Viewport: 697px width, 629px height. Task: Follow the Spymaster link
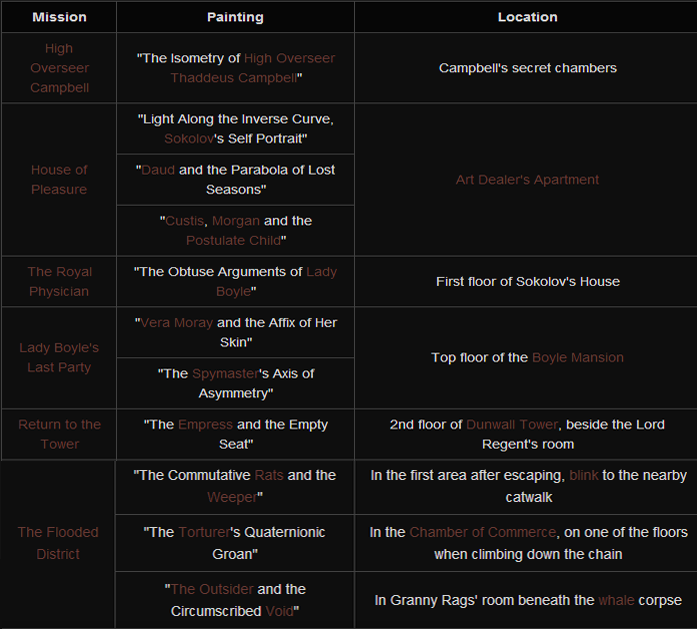click(x=224, y=374)
